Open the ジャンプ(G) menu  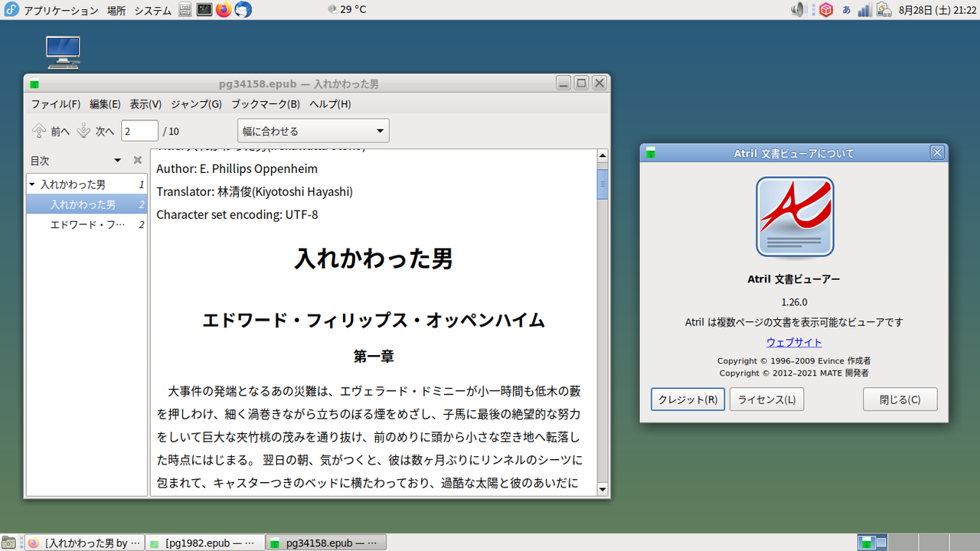(196, 104)
